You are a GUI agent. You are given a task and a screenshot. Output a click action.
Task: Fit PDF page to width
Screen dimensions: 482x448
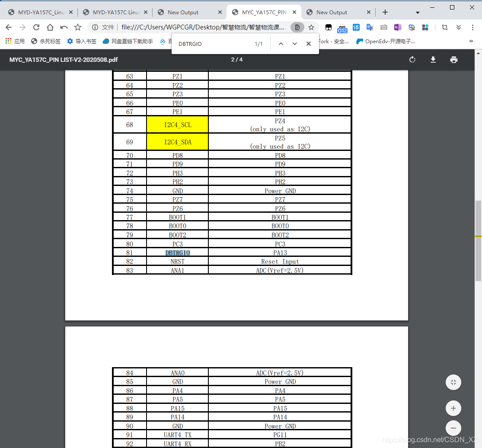(x=453, y=383)
